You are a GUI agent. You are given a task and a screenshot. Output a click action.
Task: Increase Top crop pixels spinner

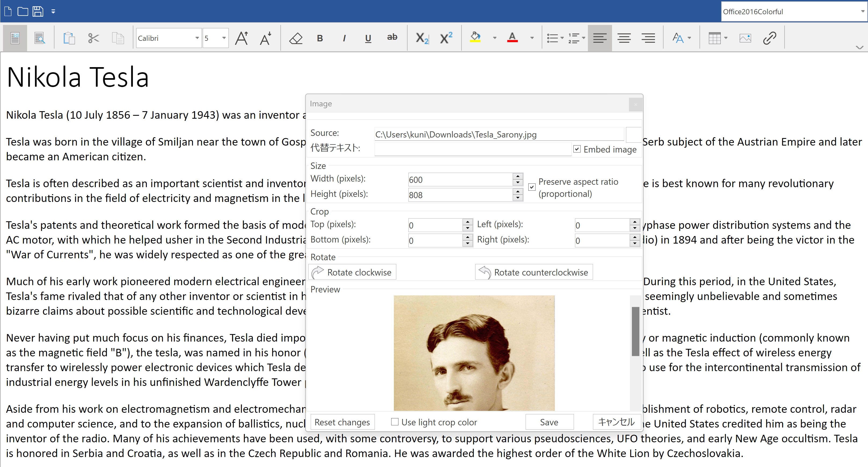468,222
